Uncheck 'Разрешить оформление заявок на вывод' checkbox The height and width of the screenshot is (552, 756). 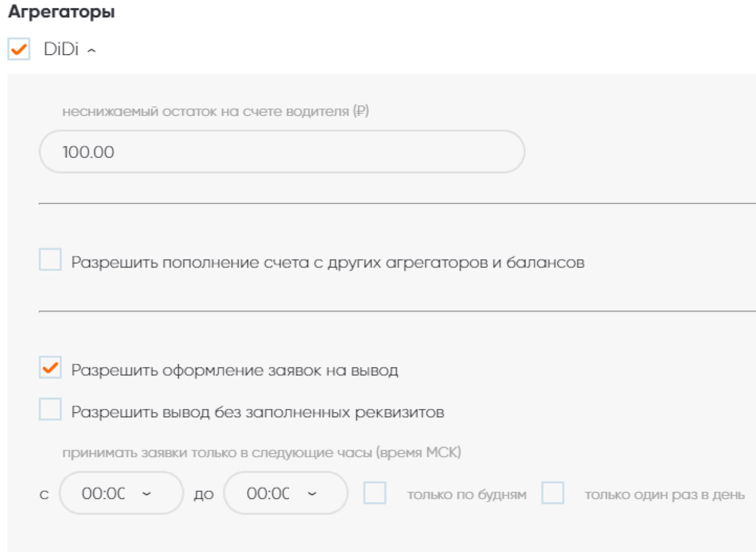(50, 368)
